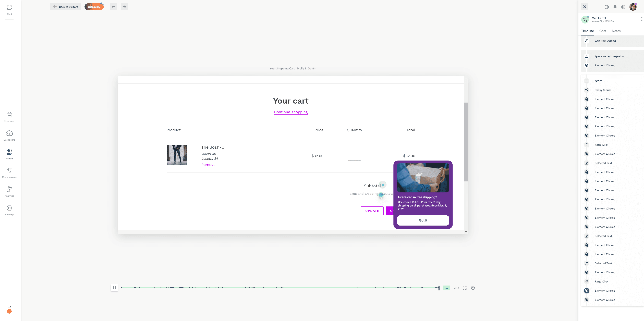Screen dimensions: 644x321
Task: Open notifications bell icon
Action: pos(615,7)
